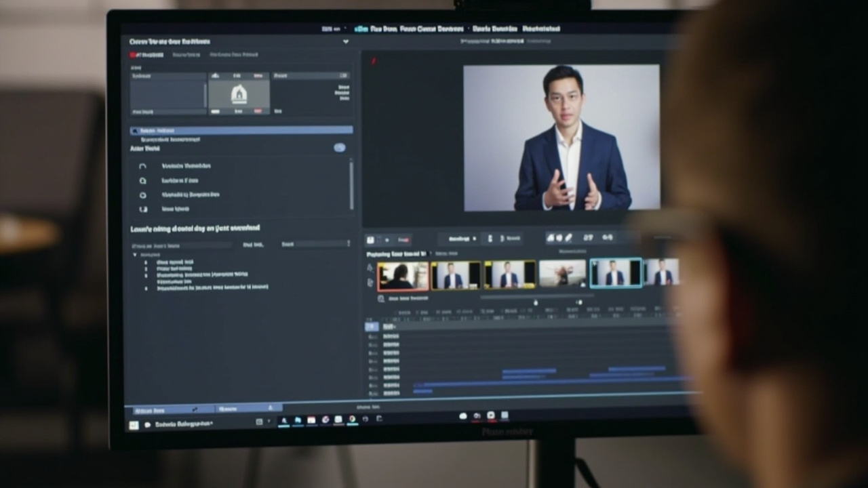Click the pencil edit icon above the clip strip
The height and width of the screenshot is (488, 868).
tap(569, 238)
